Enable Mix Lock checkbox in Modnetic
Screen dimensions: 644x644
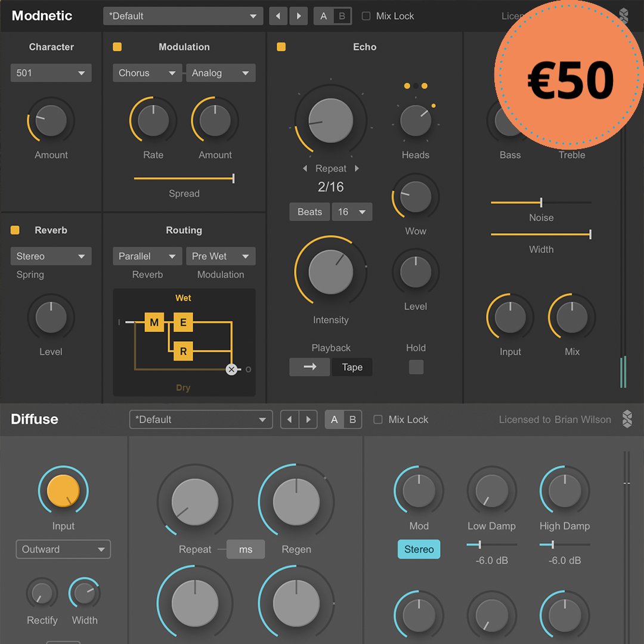366,16
